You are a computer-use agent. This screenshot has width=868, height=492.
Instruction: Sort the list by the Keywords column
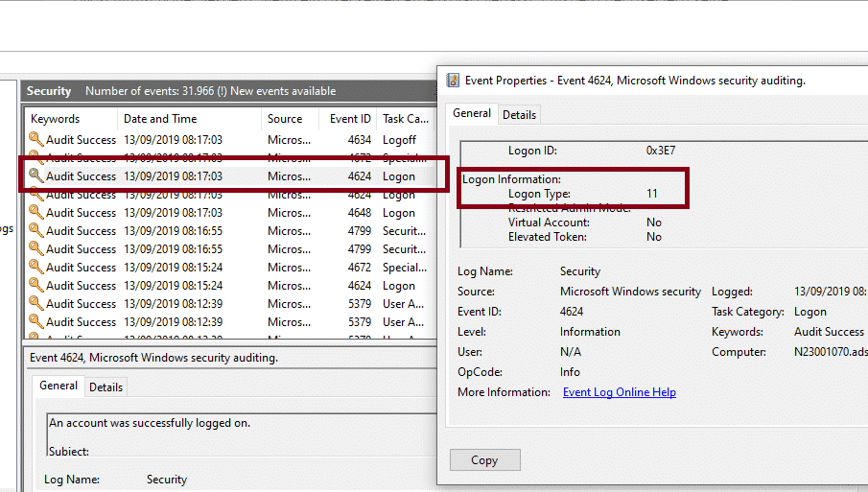(56, 119)
